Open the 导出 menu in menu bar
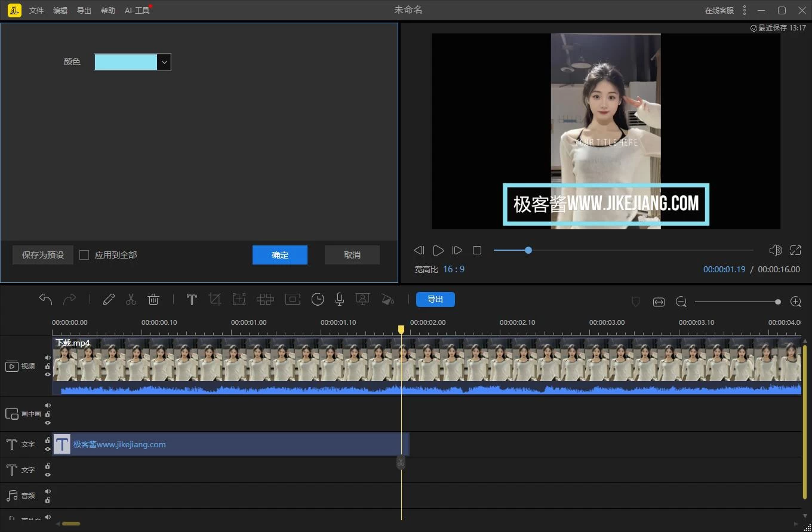This screenshot has width=812, height=532. point(84,11)
